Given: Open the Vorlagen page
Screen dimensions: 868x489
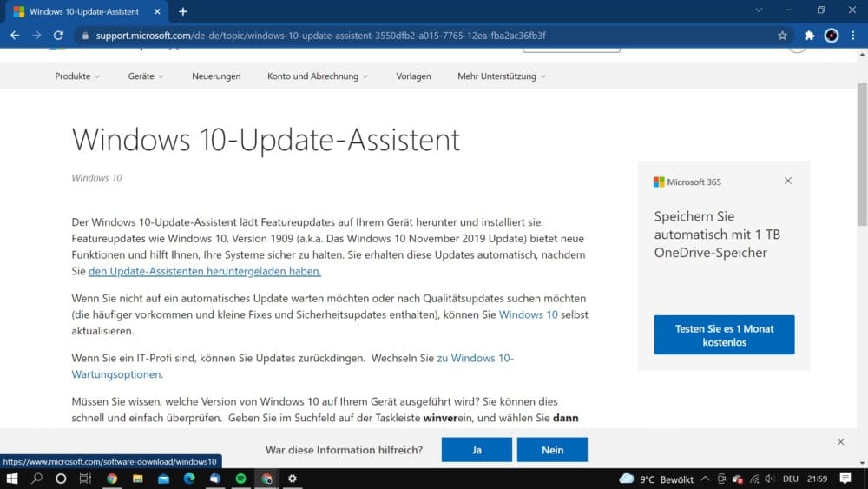Looking at the screenshot, I should point(413,76).
